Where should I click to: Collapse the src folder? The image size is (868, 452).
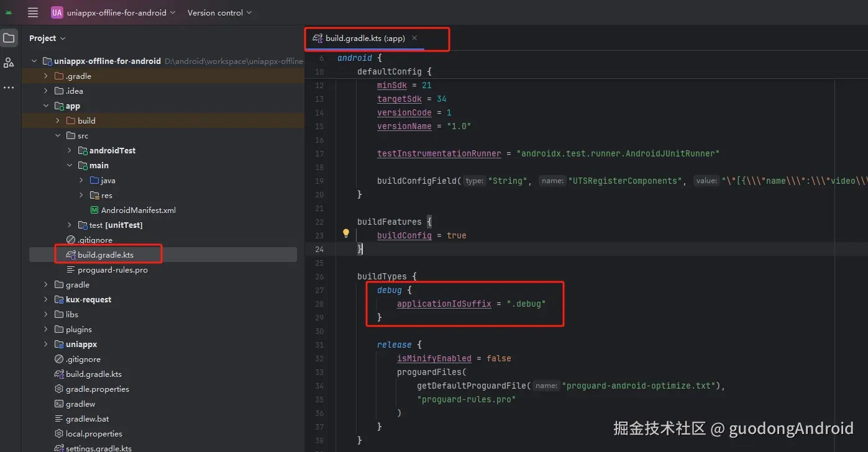click(x=58, y=135)
